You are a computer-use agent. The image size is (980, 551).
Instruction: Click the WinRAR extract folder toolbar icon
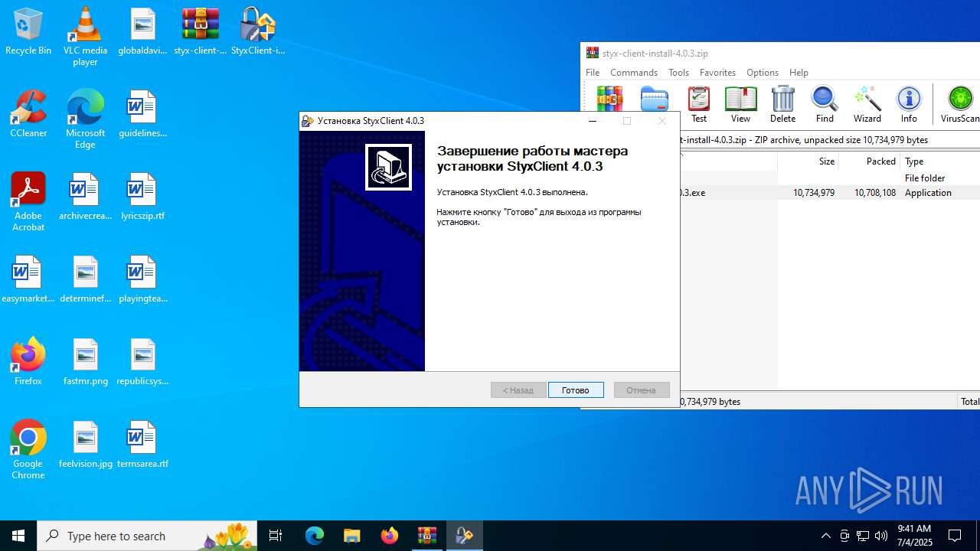(x=655, y=99)
